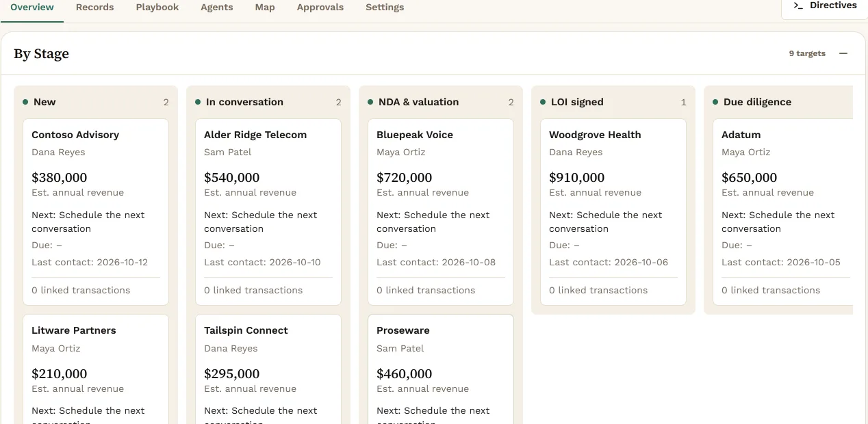Screen dimensions: 868x424
Task: Open the Woodgrove Health card
Action: coord(613,212)
